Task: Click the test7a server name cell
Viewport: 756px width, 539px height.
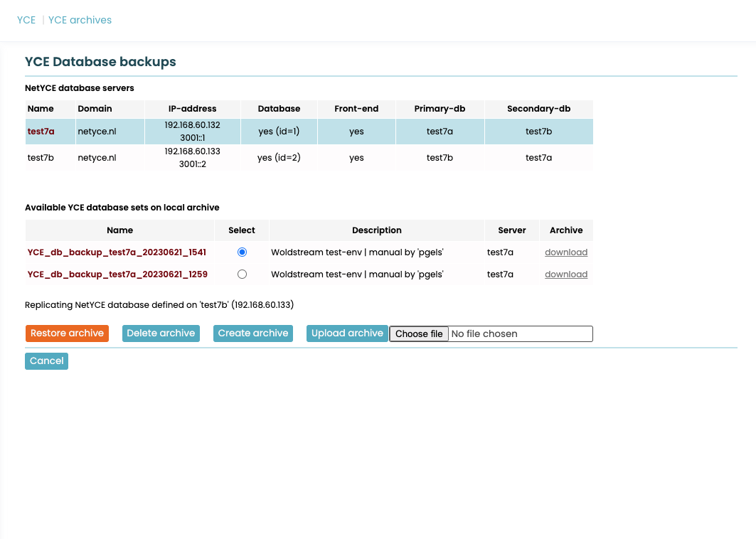Action: tap(41, 132)
